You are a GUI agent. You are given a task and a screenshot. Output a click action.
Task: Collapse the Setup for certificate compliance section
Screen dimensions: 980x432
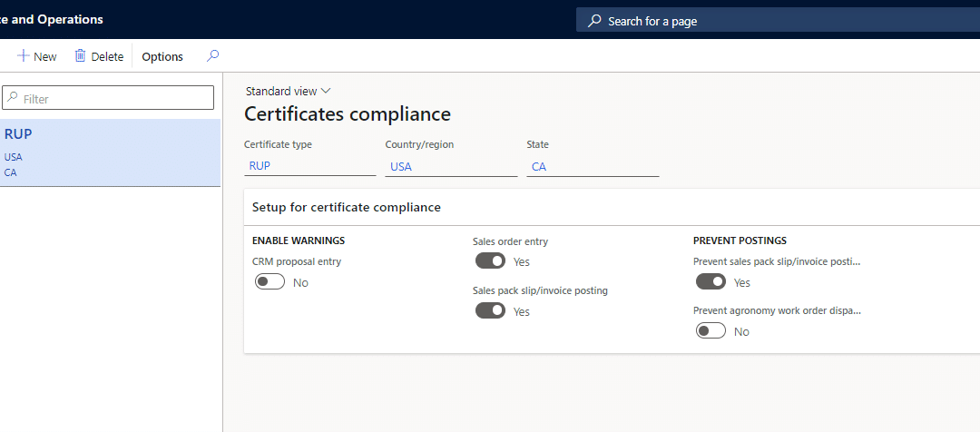(347, 207)
